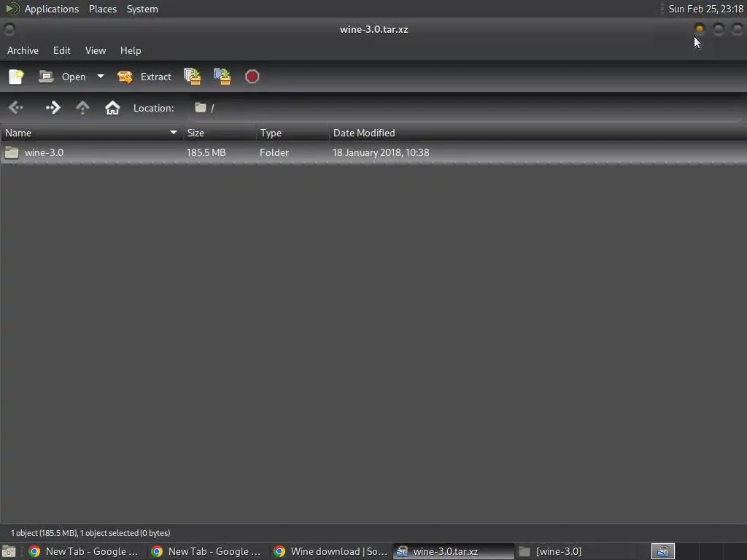This screenshot has height=560, width=747.
Task: Click the red Stop operation icon
Action: (x=252, y=77)
